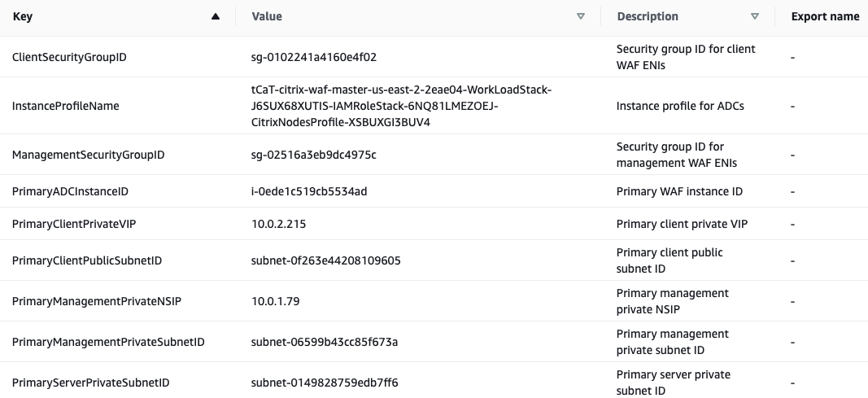Screen dimensions: 868x398
Task: Click the Primary WAF instance ID description
Action: [x=679, y=191]
